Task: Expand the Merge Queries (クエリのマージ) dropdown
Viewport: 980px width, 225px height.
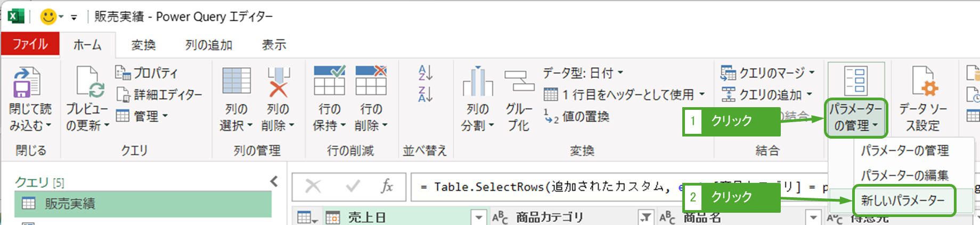Action: [x=767, y=73]
